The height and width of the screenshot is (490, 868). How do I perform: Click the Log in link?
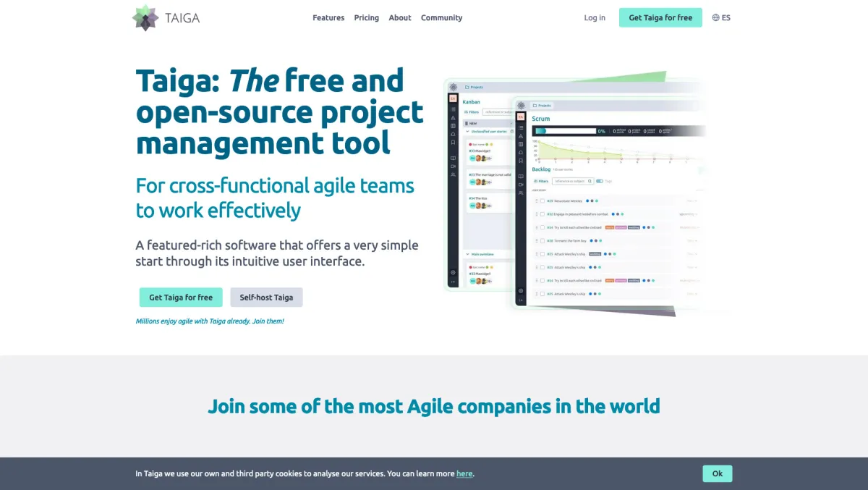[x=595, y=17]
